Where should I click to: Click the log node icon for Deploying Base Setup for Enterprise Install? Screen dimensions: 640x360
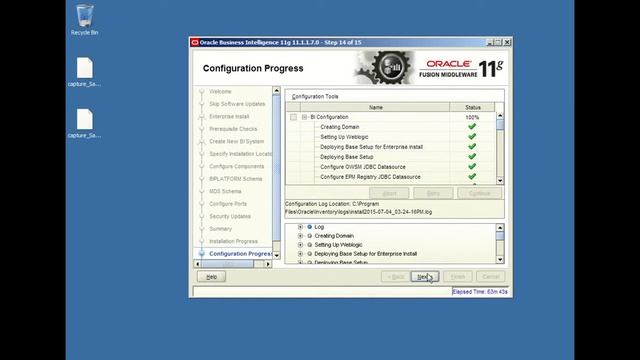tap(309, 254)
